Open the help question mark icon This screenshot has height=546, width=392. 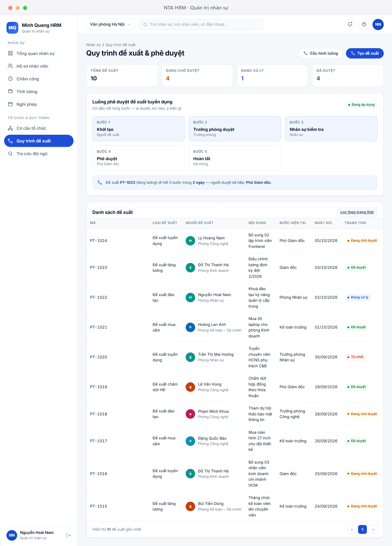[364, 24]
